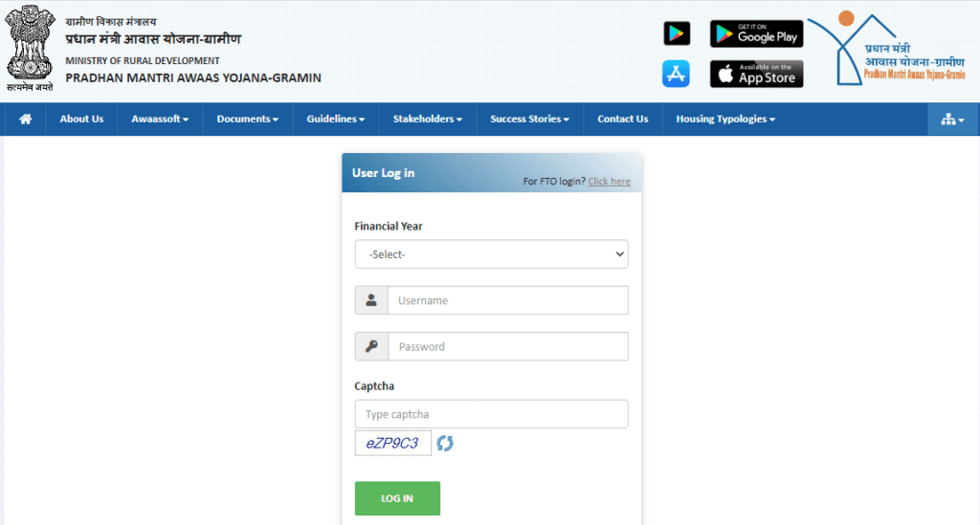Expand the Success Stories menu
This screenshot has height=525, width=980.
529,120
